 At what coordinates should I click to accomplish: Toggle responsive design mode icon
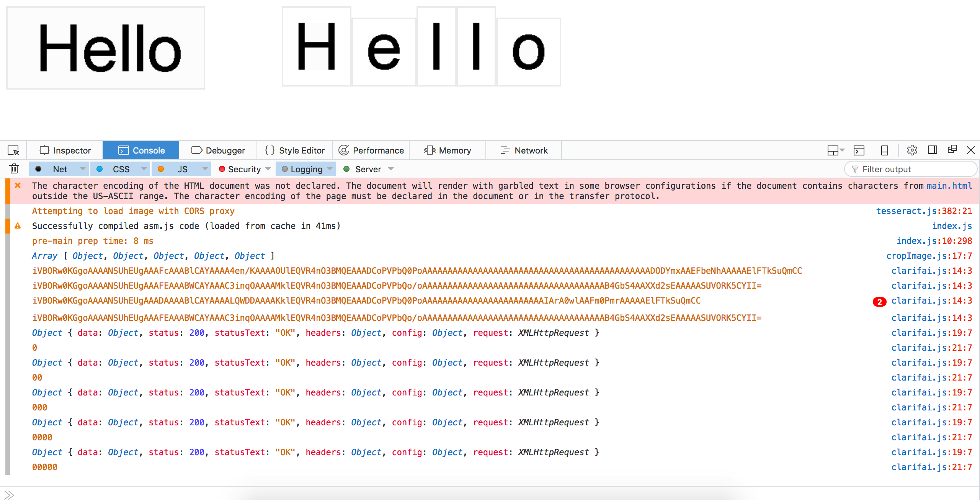tap(884, 150)
